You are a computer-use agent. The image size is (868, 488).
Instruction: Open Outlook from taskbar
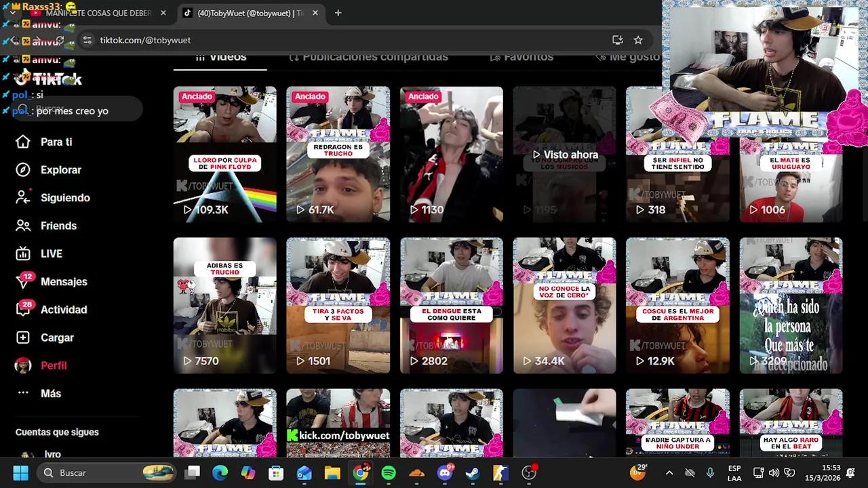tap(304, 472)
